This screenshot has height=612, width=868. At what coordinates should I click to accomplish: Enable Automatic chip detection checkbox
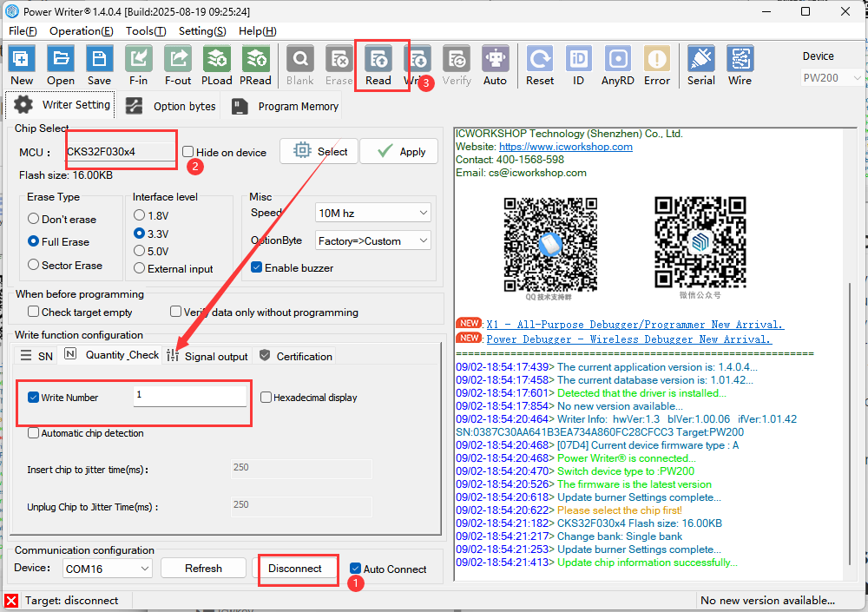(x=33, y=433)
